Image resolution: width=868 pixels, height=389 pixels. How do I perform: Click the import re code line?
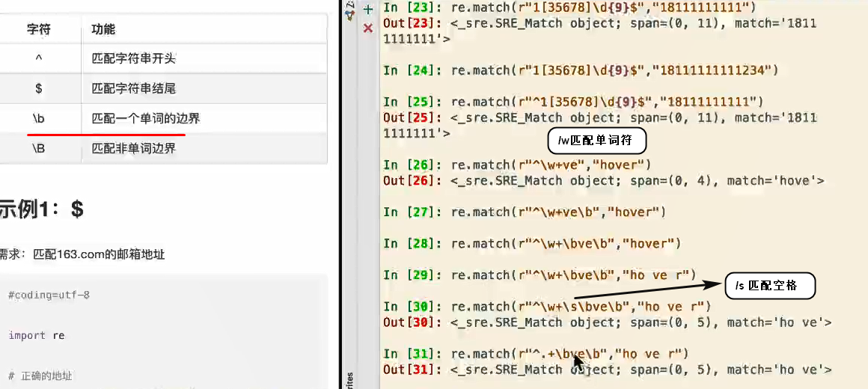(x=37, y=336)
